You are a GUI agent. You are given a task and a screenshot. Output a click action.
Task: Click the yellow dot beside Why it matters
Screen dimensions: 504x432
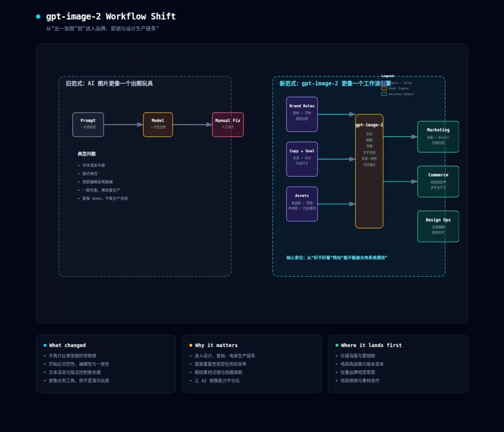point(191,345)
